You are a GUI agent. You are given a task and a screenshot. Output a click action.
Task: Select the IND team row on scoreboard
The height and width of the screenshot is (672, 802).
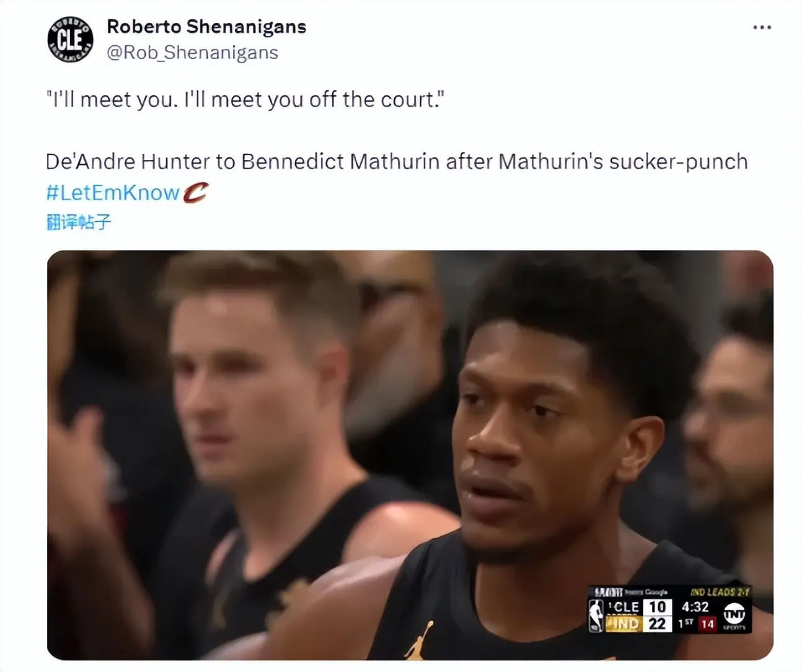coord(637,624)
